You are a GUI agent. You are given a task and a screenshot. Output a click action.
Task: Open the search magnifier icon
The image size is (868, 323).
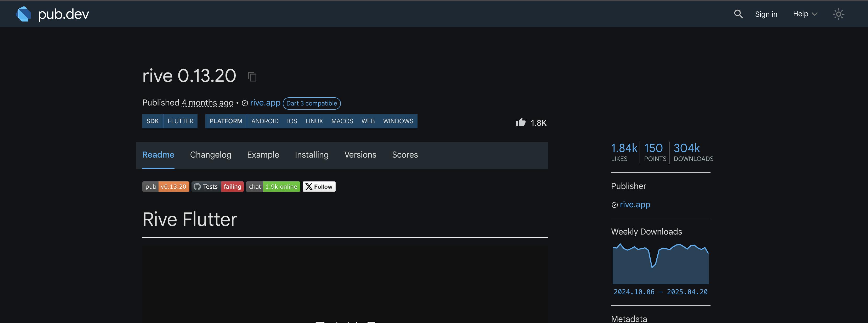coord(738,14)
